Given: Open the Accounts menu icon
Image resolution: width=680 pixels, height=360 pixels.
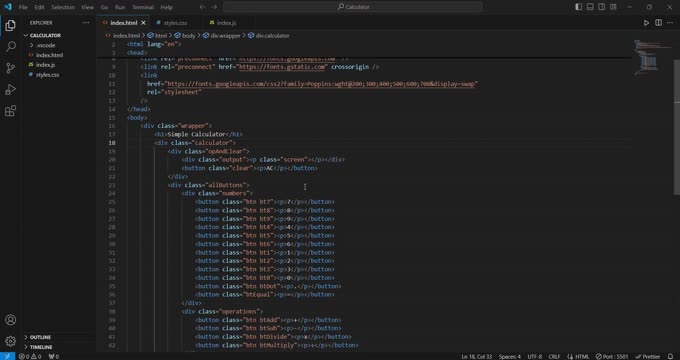Looking at the screenshot, I should (10, 320).
